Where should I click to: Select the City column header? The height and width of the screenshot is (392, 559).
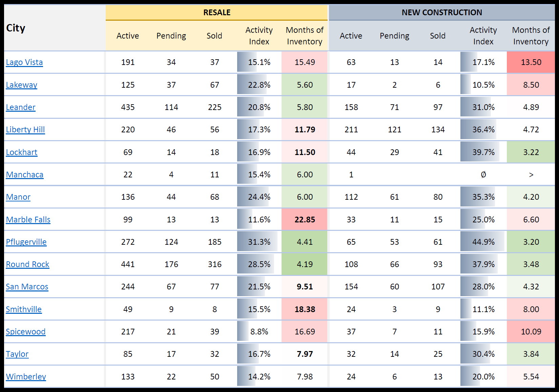(x=16, y=28)
